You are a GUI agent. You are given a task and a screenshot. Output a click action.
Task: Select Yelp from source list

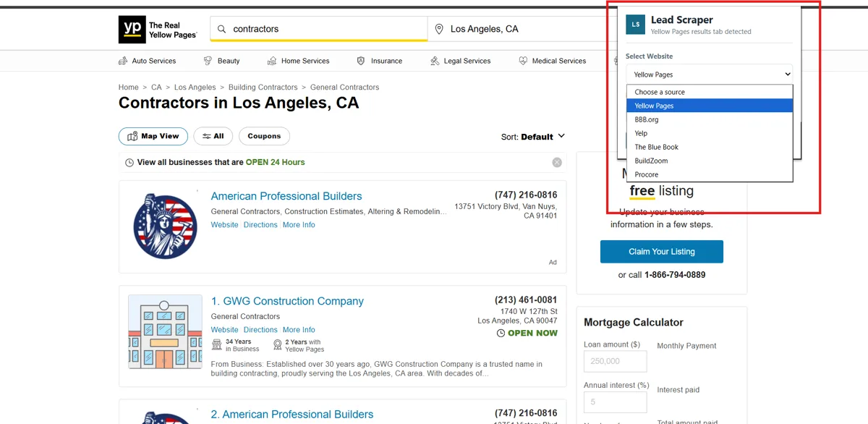point(710,133)
